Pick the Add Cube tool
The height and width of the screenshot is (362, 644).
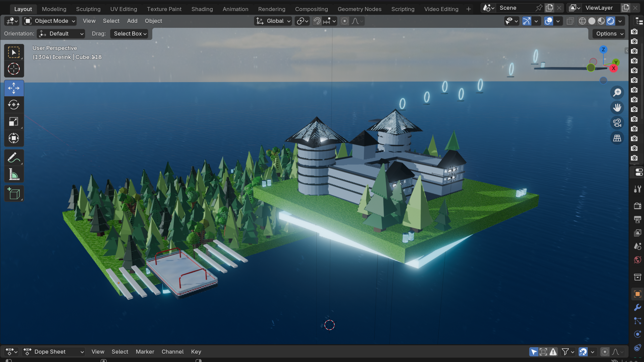(14, 194)
